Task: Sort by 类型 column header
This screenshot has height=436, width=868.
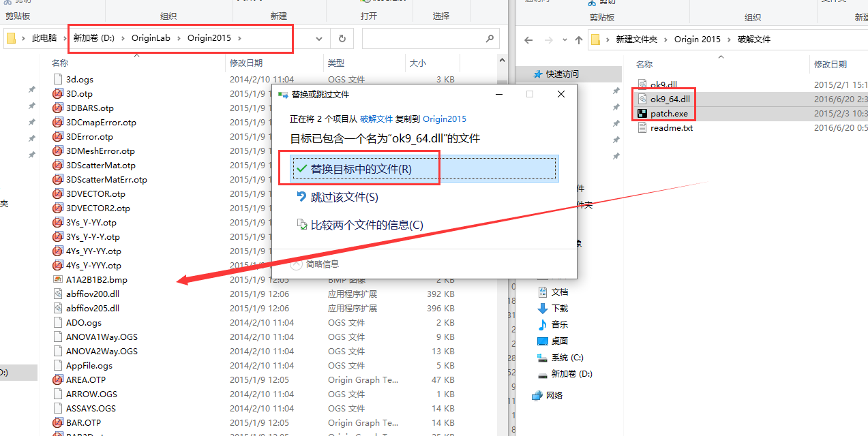Action: 335,63
